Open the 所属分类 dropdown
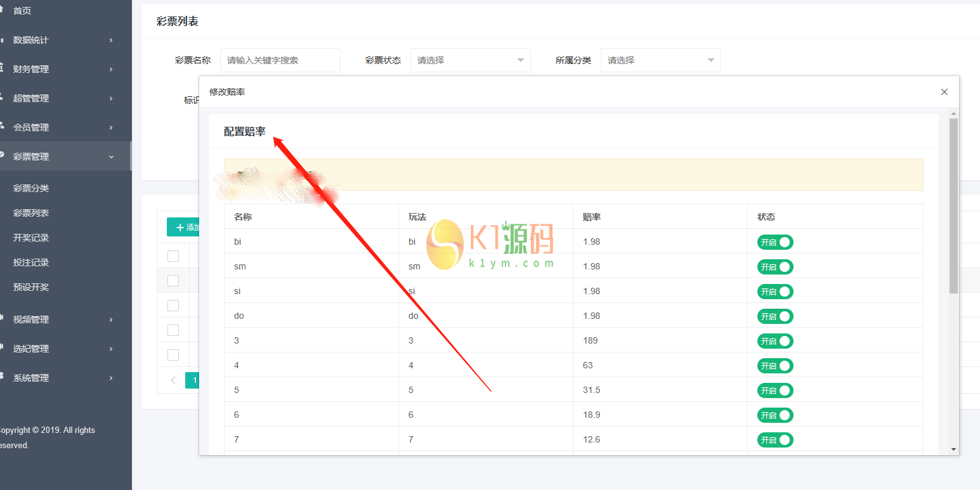980x490 pixels. click(x=661, y=60)
